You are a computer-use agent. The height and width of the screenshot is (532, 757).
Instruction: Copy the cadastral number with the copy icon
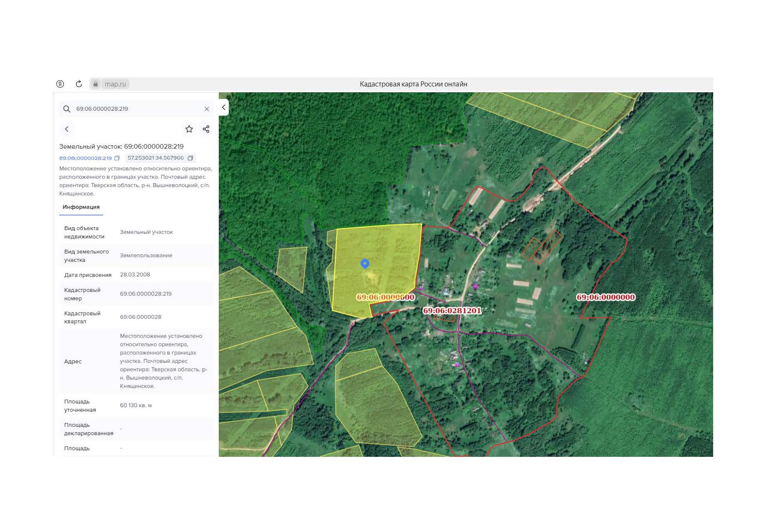(x=117, y=158)
